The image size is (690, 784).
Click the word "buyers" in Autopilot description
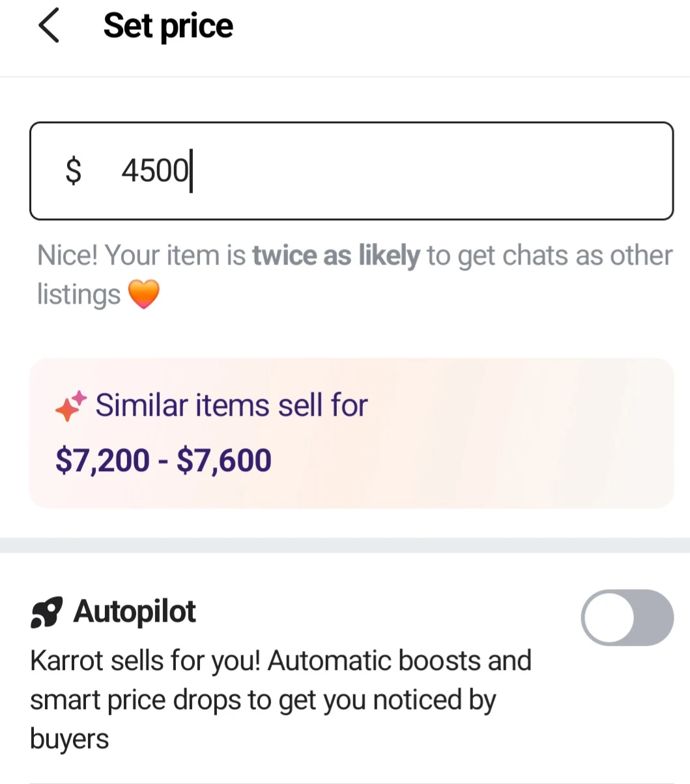tap(70, 739)
